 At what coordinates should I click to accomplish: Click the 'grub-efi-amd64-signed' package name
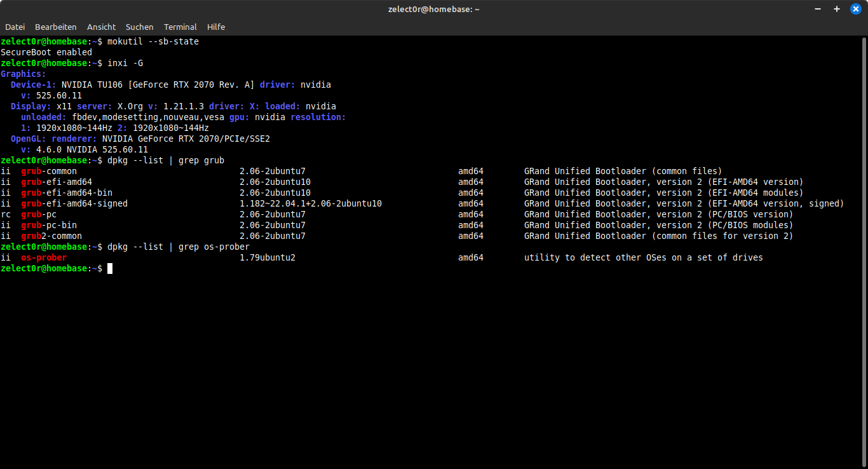point(74,203)
